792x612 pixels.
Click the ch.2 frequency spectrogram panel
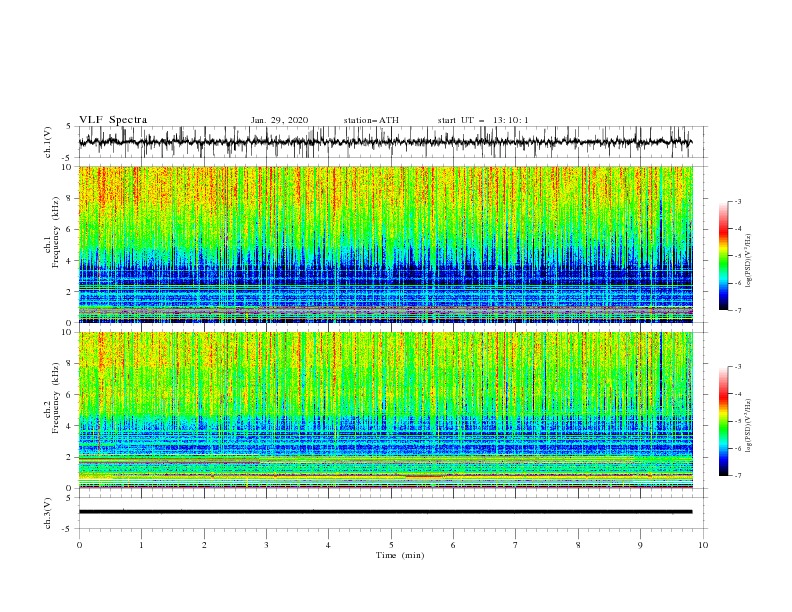pos(385,410)
